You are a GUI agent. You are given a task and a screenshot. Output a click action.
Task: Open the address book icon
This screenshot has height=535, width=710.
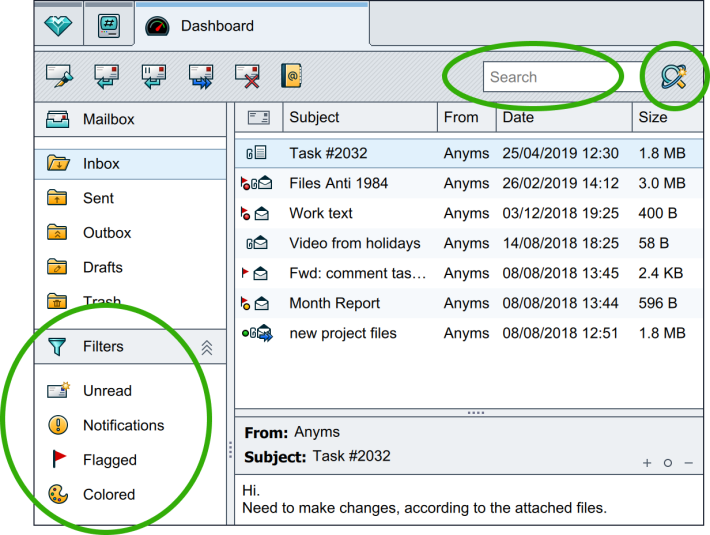(291, 76)
